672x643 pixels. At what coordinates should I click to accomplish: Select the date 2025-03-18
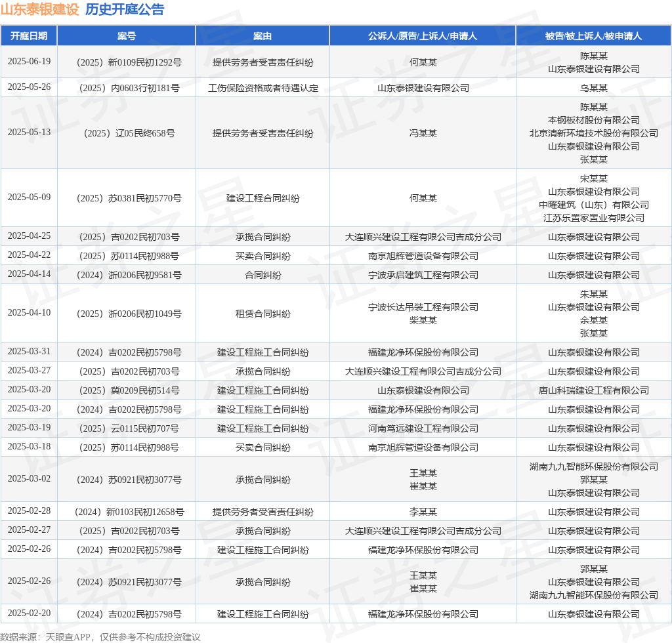tap(29, 446)
